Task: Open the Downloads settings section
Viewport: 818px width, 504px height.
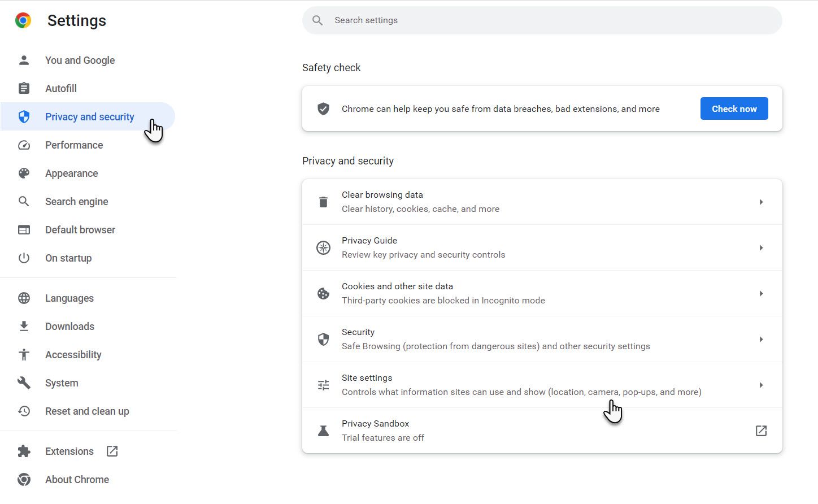Action: (x=69, y=326)
